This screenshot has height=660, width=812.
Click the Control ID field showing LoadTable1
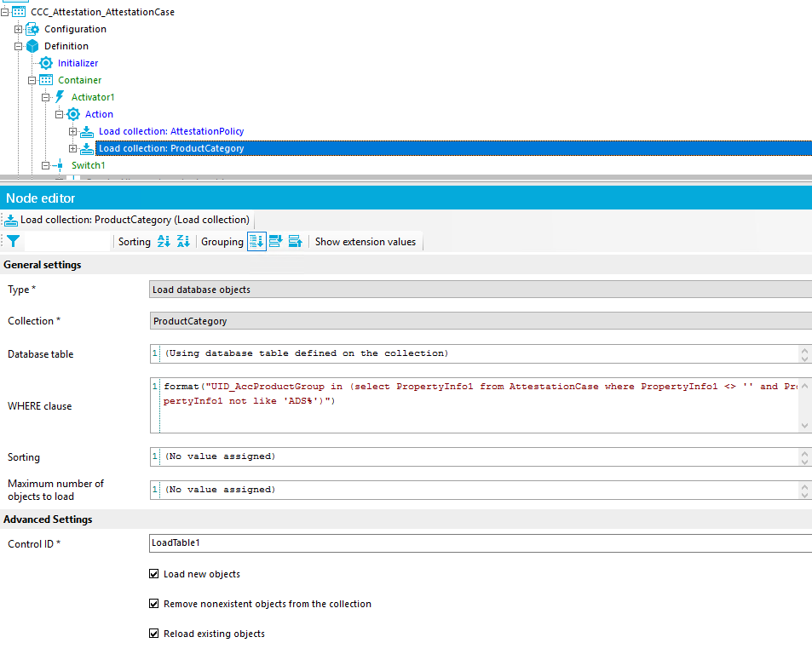point(341,544)
